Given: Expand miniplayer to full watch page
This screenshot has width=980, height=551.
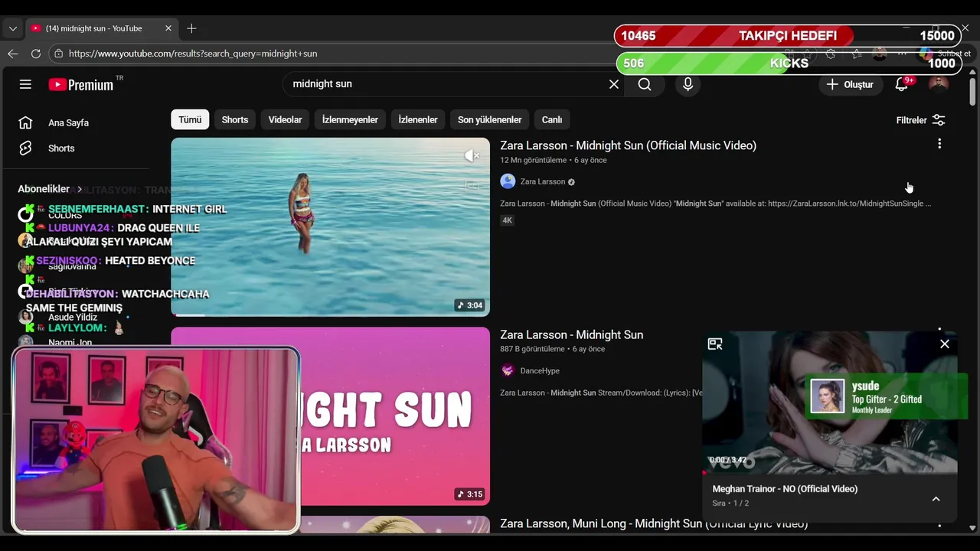Looking at the screenshot, I should point(715,344).
